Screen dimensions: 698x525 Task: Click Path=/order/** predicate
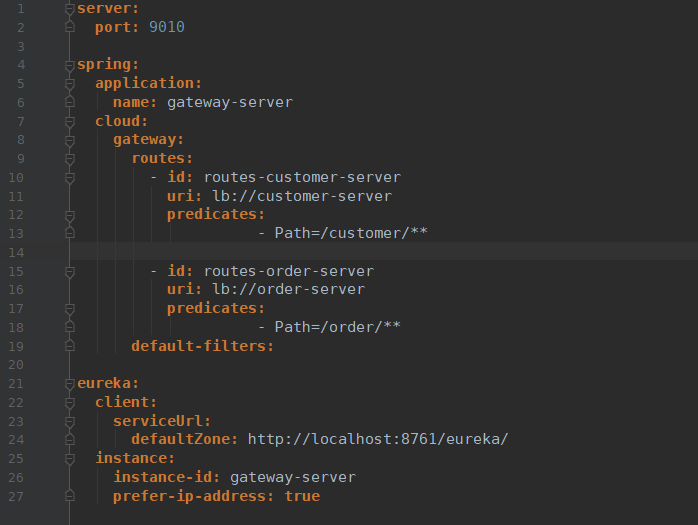(337, 327)
